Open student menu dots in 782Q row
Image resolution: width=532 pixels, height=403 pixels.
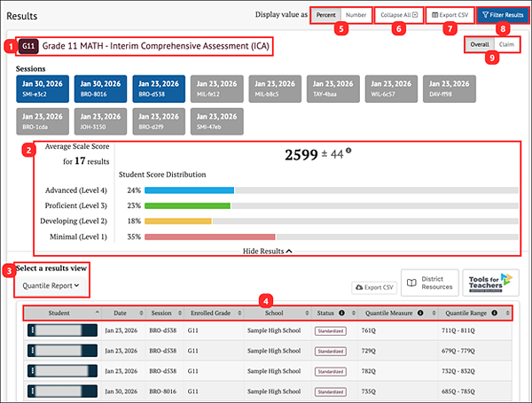click(x=32, y=371)
